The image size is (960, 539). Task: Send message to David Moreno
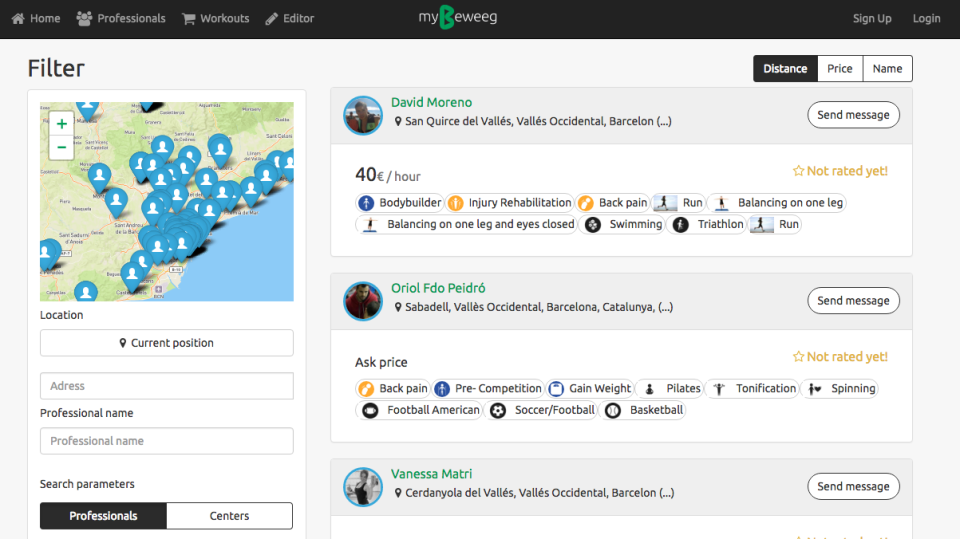pos(853,115)
